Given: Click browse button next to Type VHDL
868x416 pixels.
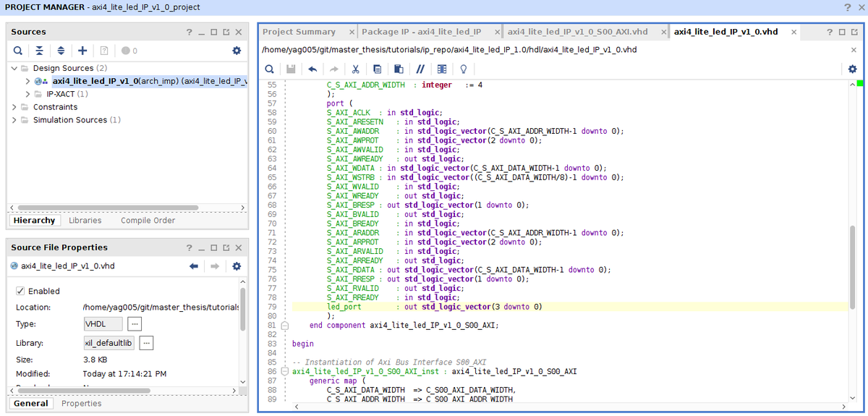Looking at the screenshot, I should point(135,324).
